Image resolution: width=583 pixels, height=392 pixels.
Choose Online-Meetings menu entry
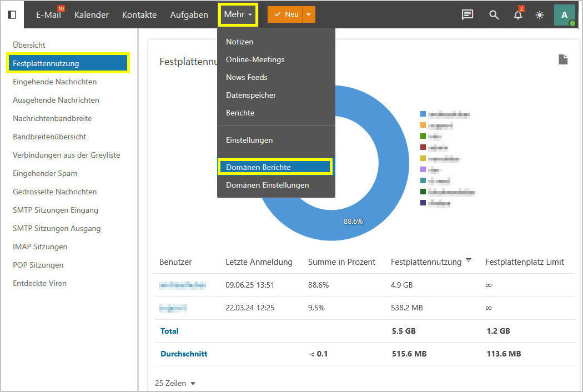276,59
